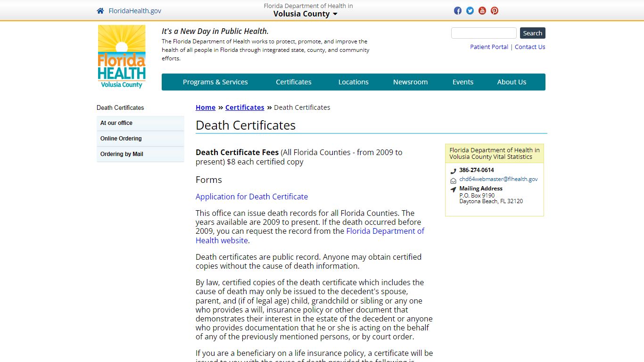Open the Facebook icon in header
The width and height of the screenshot is (644, 362).
tap(458, 11)
